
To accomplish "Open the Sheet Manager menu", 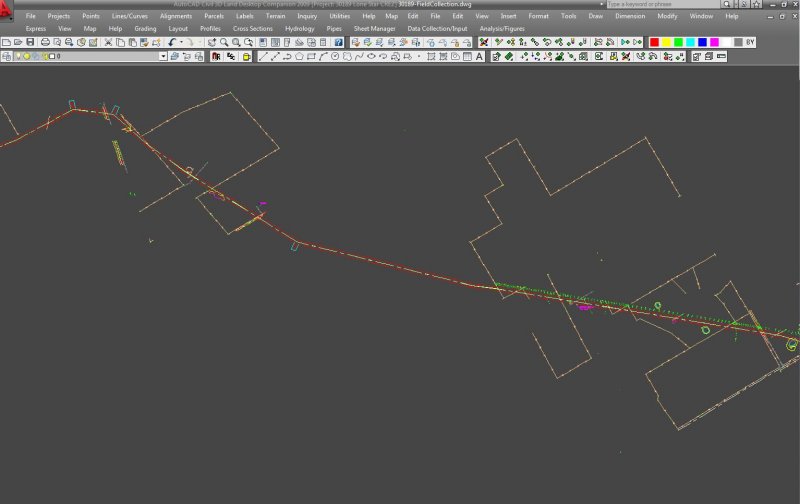I will point(374,29).
